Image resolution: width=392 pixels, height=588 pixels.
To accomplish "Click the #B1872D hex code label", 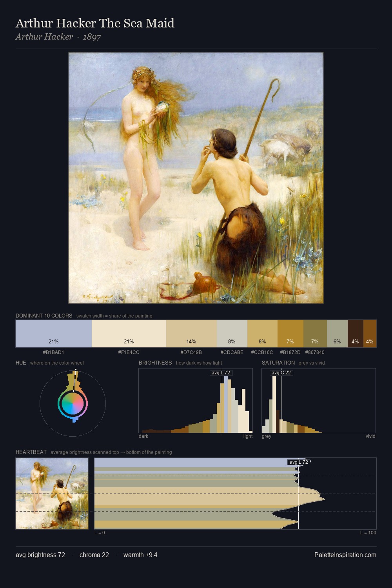I will (290, 352).
